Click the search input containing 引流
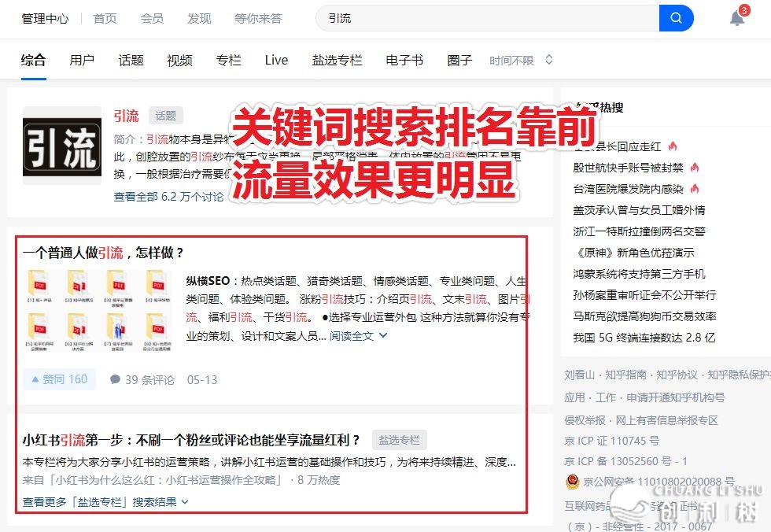This screenshot has height=532, width=771. click(x=487, y=18)
